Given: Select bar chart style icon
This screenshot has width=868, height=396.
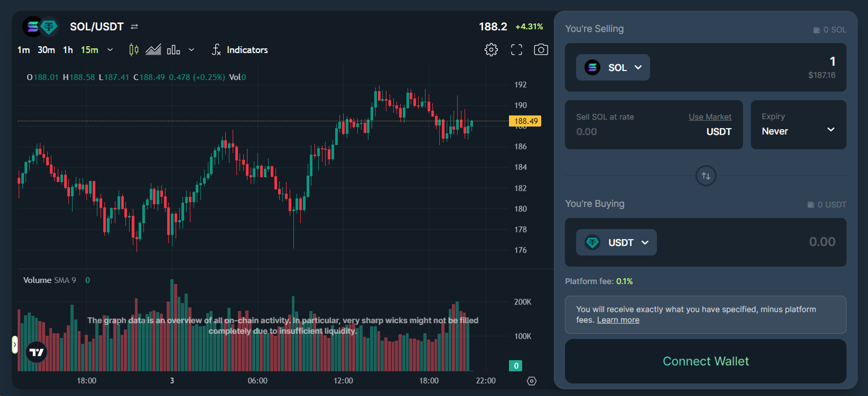Looking at the screenshot, I should pos(173,50).
